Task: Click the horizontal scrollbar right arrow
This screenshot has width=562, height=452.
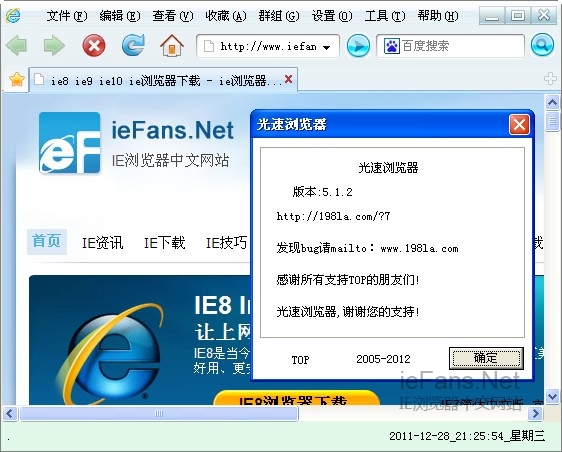Action: pos(535,414)
